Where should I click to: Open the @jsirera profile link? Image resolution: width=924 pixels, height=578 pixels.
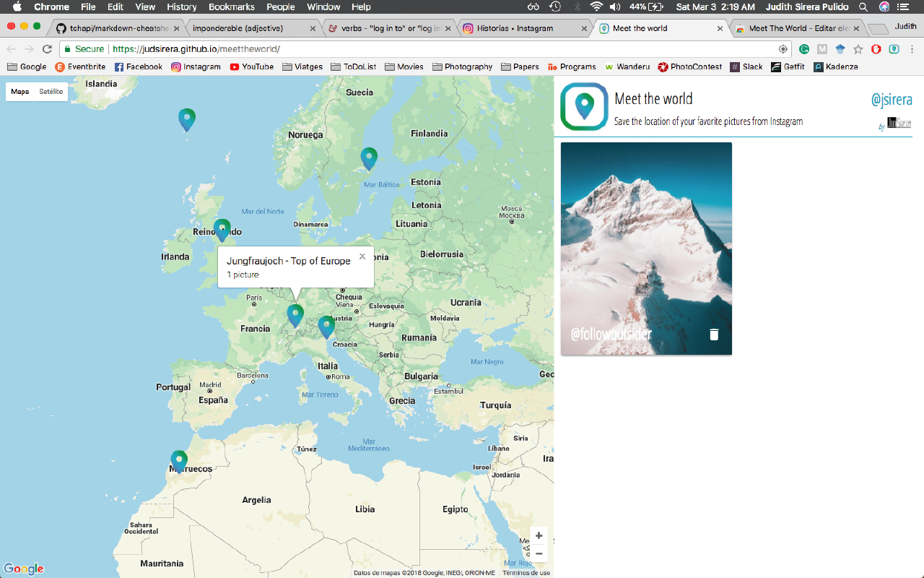point(892,100)
